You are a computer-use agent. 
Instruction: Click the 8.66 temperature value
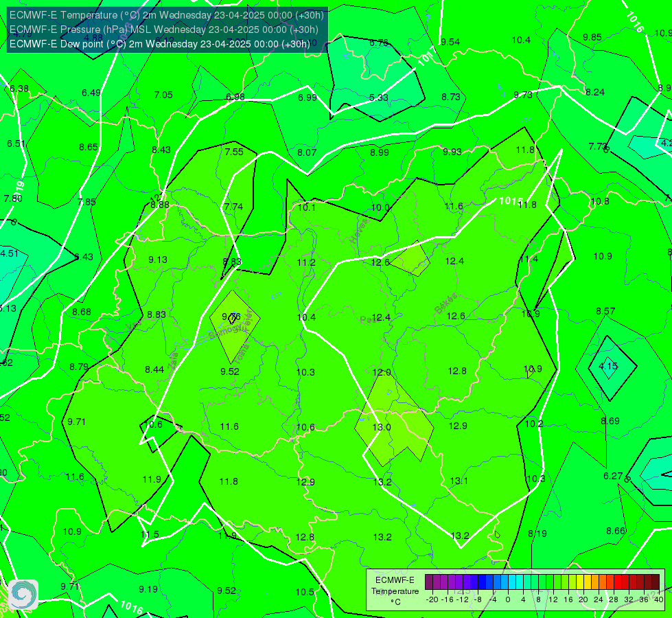coord(616,531)
